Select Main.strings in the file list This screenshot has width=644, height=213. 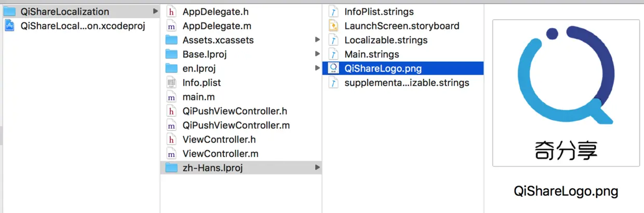pyautogui.click(x=371, y=54)
